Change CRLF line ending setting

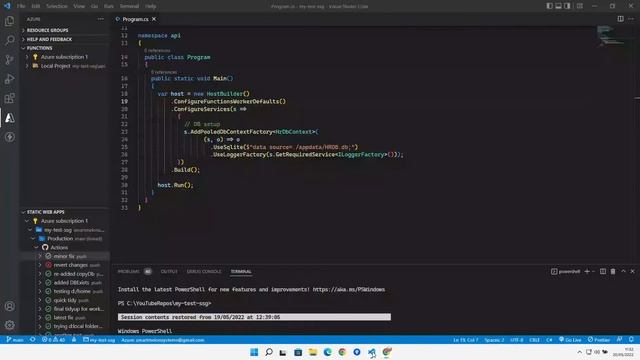(x=534, y=340)
